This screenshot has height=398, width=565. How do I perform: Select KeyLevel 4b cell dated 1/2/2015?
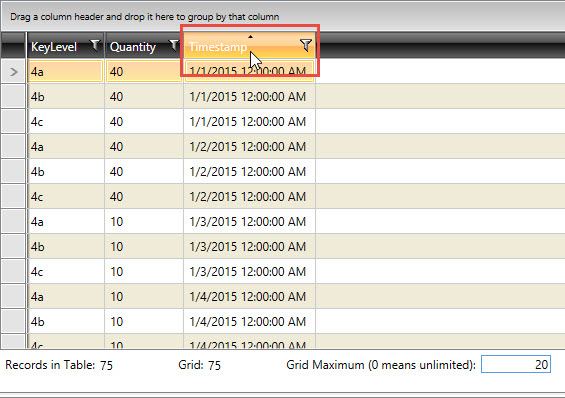click(x=66, y=171)
